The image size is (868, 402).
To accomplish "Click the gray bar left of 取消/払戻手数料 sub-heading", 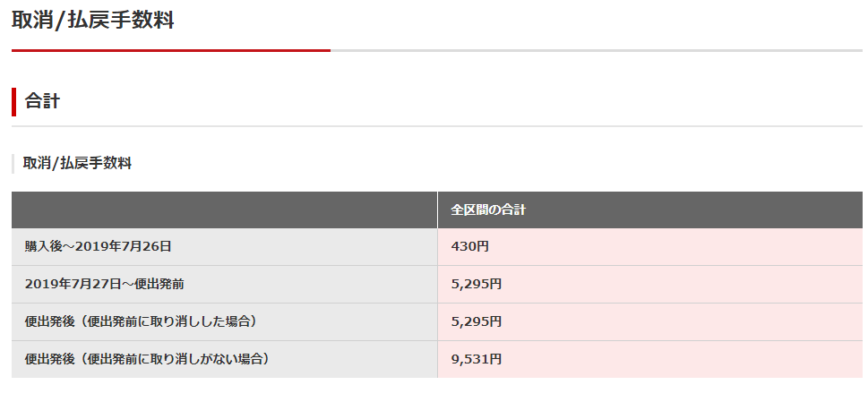I will pyautogui.click(x=13, y=164).
